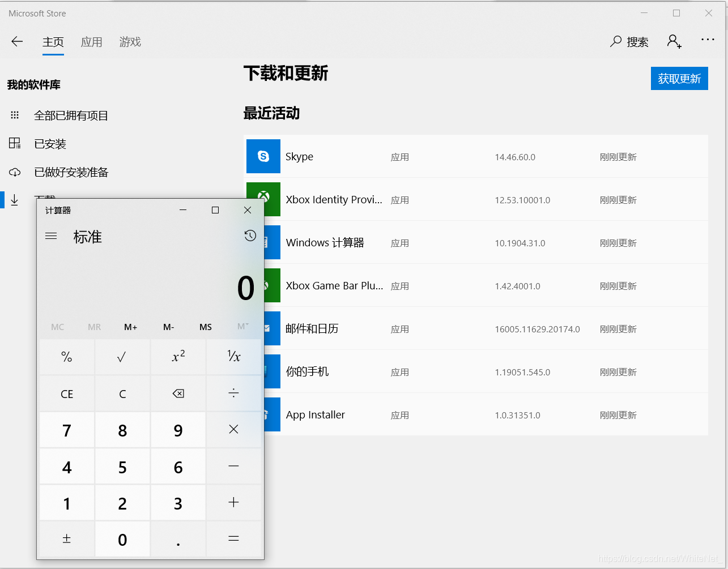Screen dimensions: 728x569
Task: Select the 已做好安装准备 cloud icon
Action: click(15, 172)
